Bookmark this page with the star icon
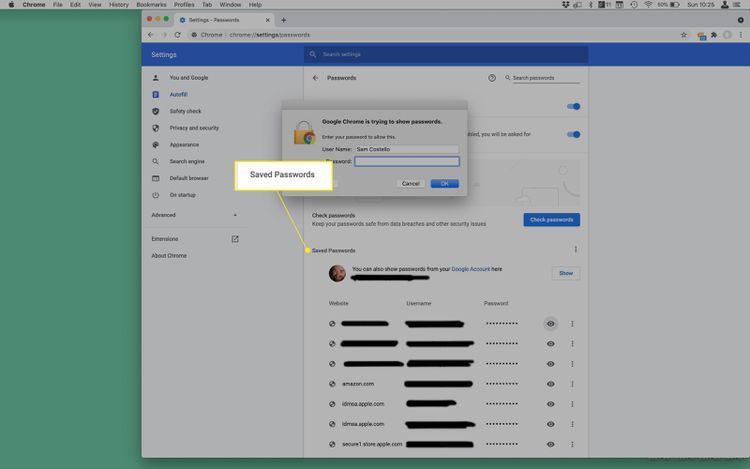 tap(684, 34)
